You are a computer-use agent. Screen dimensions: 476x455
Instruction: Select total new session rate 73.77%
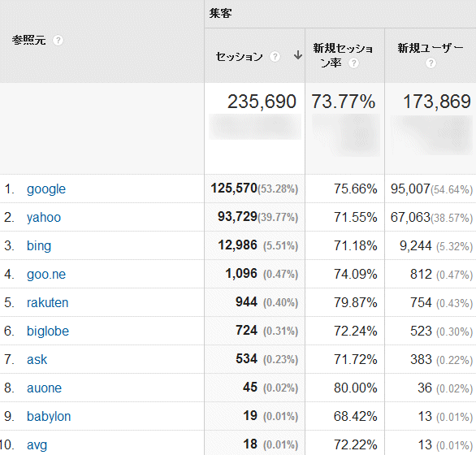click(344, 102)
